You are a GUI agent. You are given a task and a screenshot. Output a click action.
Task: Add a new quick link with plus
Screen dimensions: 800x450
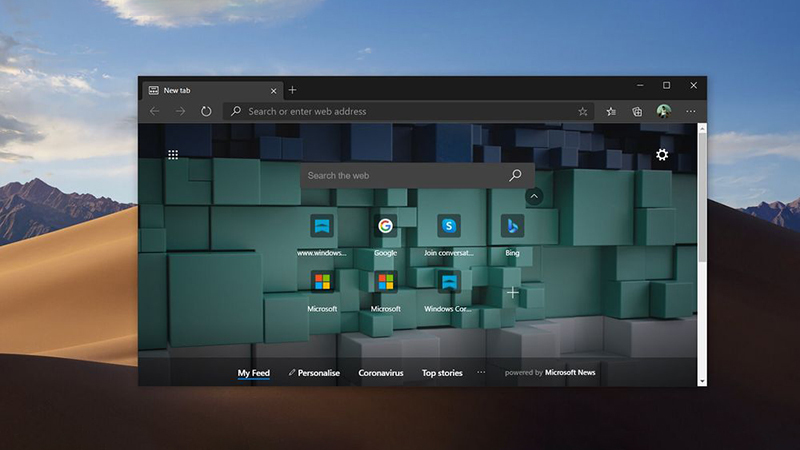click(513, 292)
